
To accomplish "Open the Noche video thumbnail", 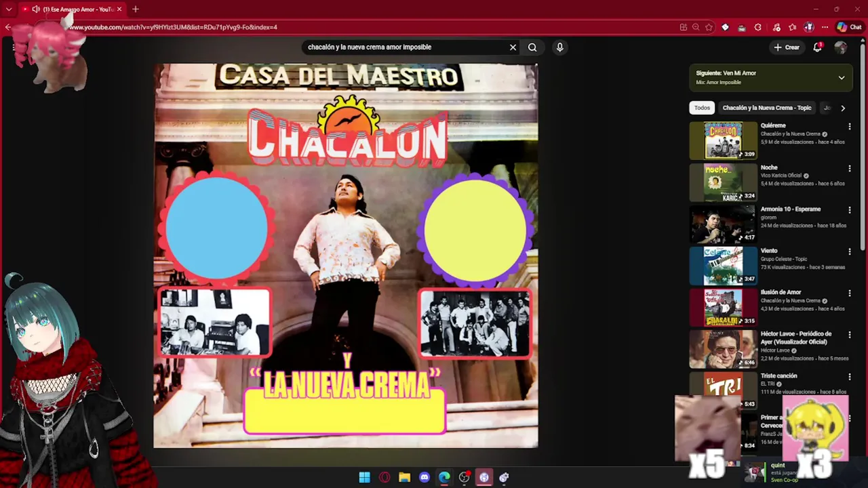I will click(723, 182).
